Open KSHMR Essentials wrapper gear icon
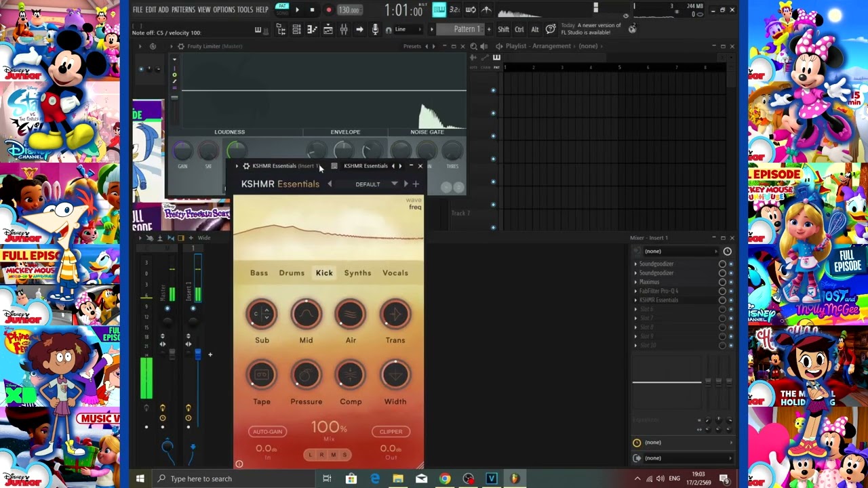The height and width of the screenshot is (488, 868). 246,166
